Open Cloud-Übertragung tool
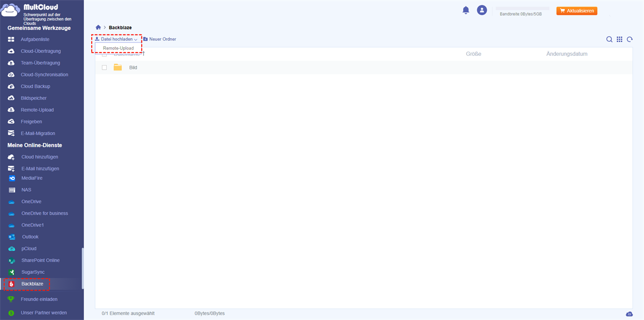This screenshot has width=644, height=320. click(x=42, y=52)
